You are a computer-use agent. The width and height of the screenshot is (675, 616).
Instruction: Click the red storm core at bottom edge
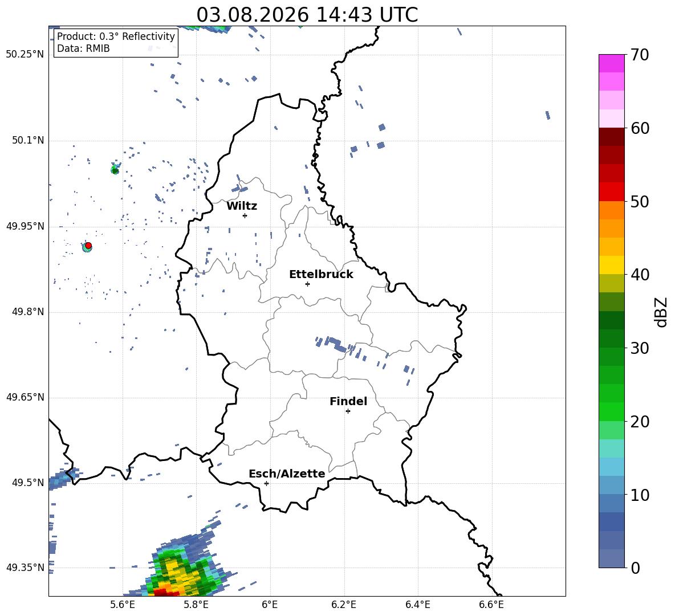tap(166, 593)
